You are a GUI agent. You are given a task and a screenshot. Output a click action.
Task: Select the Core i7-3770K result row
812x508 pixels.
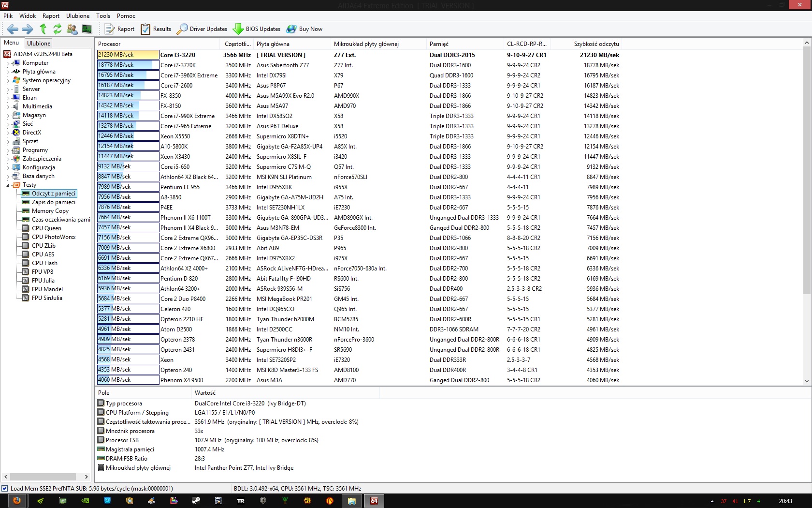point(358,65)
